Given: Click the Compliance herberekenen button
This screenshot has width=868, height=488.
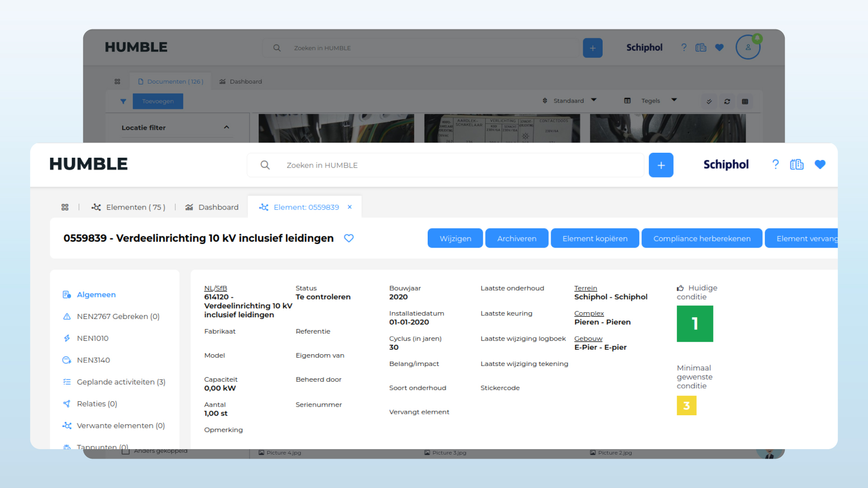Looking at the screenshot, I should point(702,239).
